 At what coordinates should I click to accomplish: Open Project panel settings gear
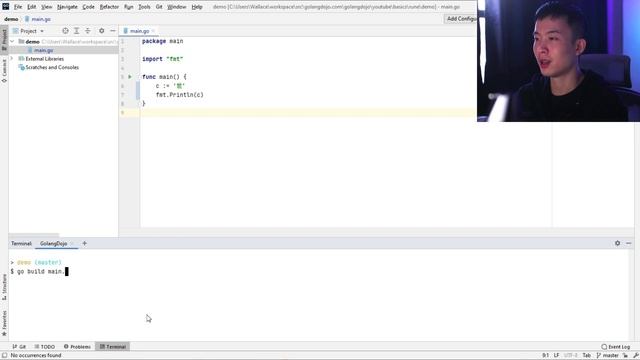click(x=102, y=31)
